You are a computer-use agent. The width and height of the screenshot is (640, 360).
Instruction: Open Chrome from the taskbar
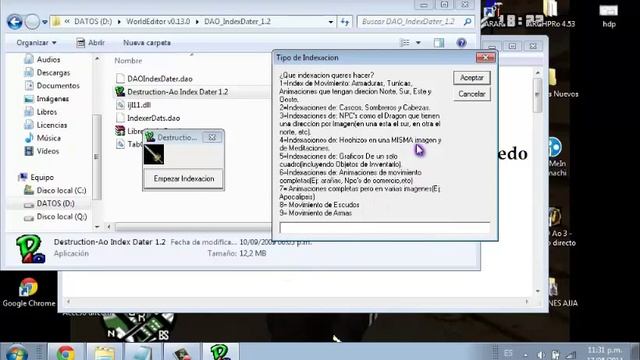click(66, 352)
